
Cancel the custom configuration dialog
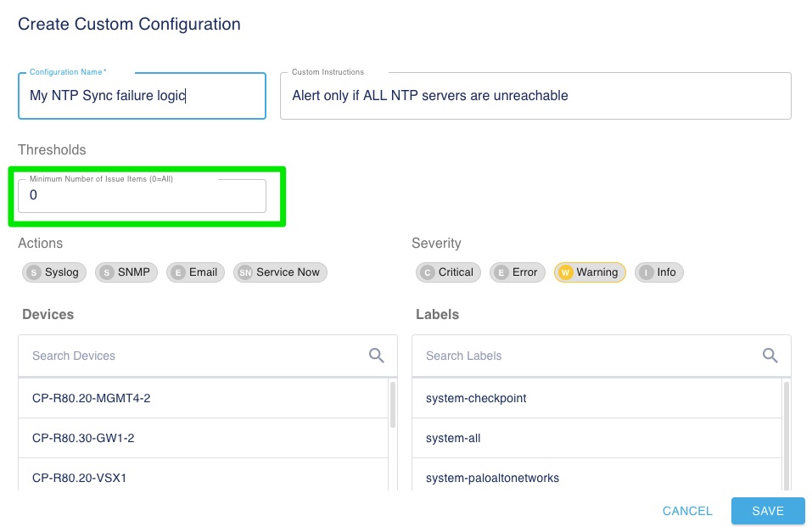pos(687,511)
